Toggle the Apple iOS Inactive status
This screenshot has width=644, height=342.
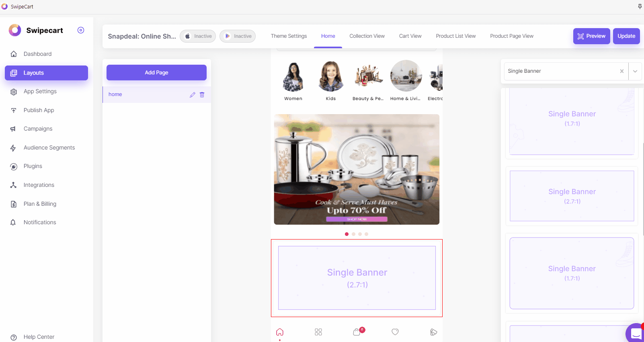tap(198, 36)
